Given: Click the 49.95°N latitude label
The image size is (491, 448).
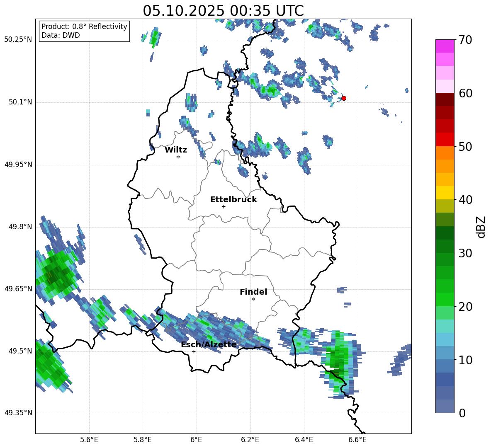Looking at the screenshot, I should tap(18, 165).
